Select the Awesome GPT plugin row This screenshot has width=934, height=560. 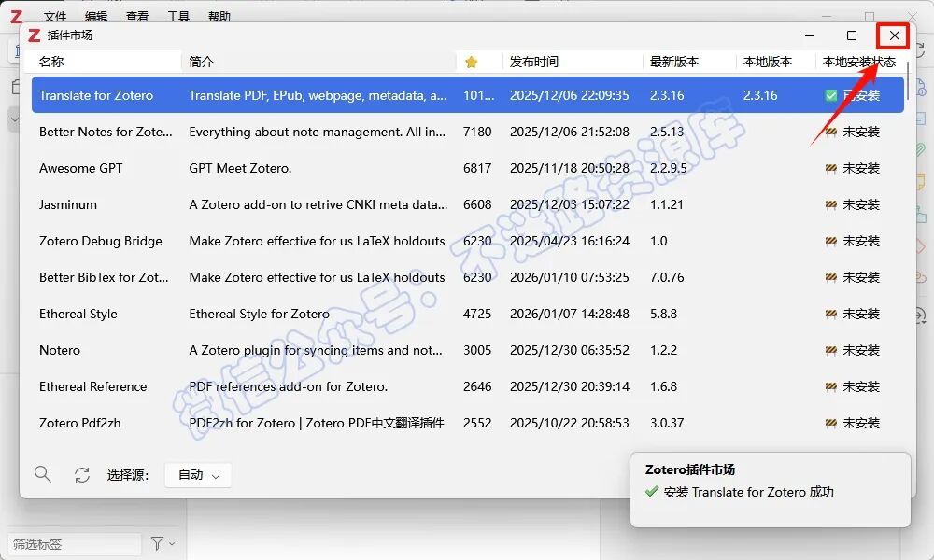pyautogui.click(x=468, y=168)
